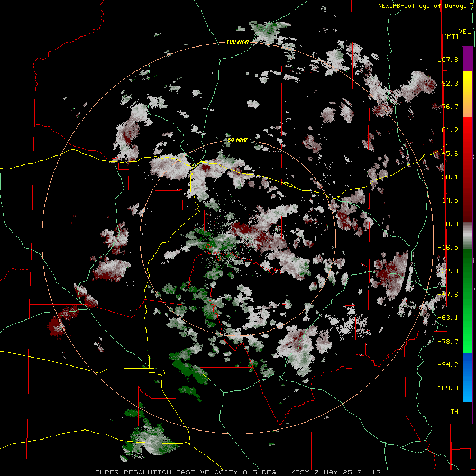Image resolution: width=476 pixels, height=476 pixels.
Task: Select the 45.6 velocity scale value
Action: (450, 153)
